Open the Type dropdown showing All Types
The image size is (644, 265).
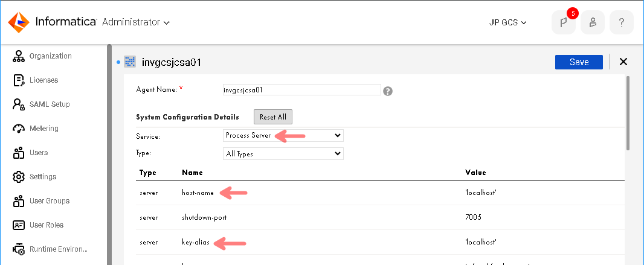pos(283,154)
